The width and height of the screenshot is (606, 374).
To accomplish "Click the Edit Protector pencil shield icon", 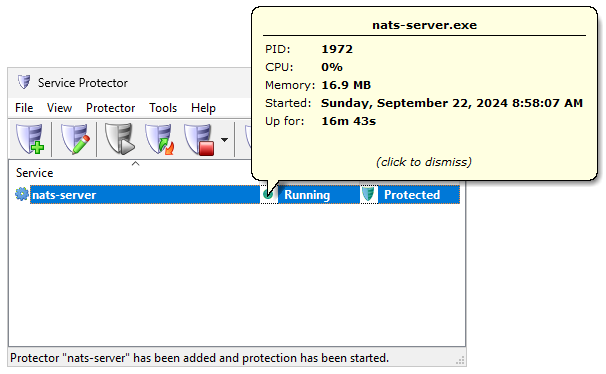I will (x=75, y=139).
